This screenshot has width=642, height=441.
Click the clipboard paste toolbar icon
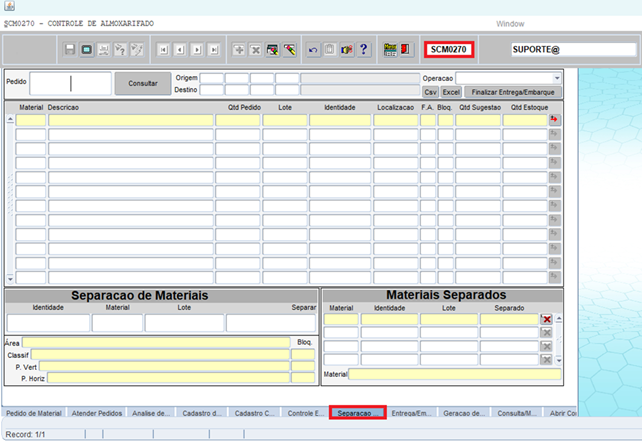point(330,50)
